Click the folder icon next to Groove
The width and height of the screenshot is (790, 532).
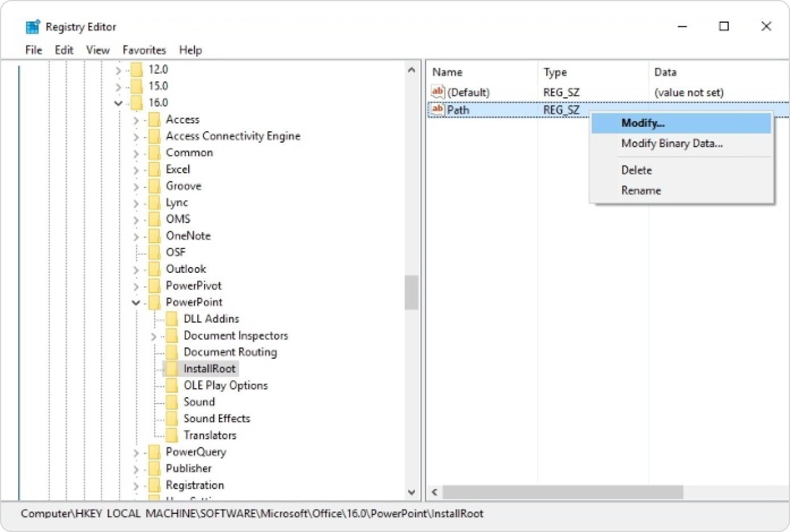pos(154,186)
